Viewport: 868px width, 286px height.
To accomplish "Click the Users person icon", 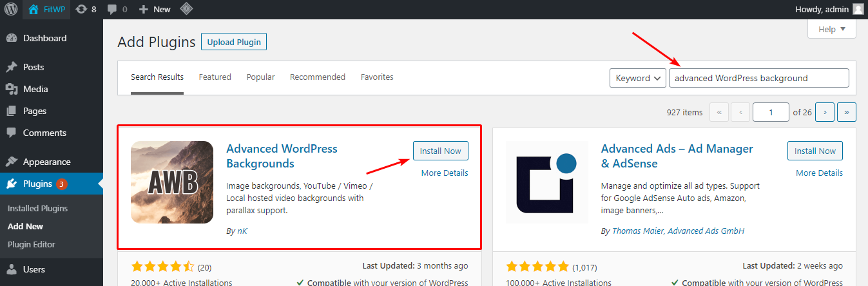I will click(12, 269).
